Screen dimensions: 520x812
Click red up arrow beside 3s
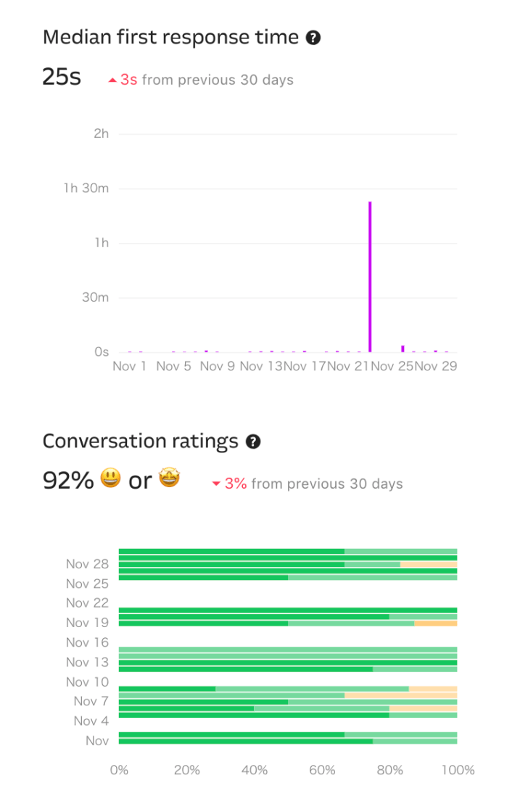pyautogui.click(x=112, y=80)
